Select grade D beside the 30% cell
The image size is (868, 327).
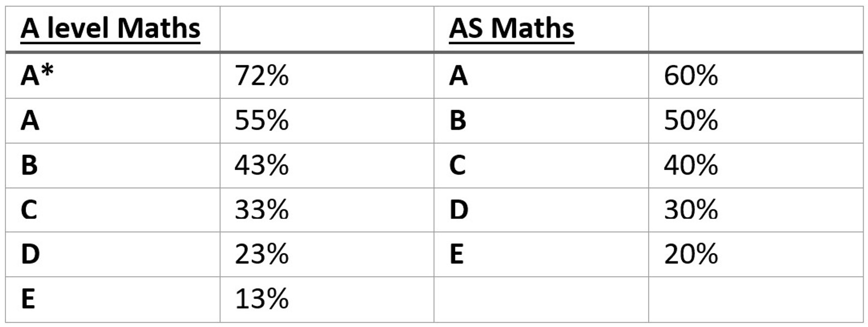pyautogui.click(x=459, y=209)
